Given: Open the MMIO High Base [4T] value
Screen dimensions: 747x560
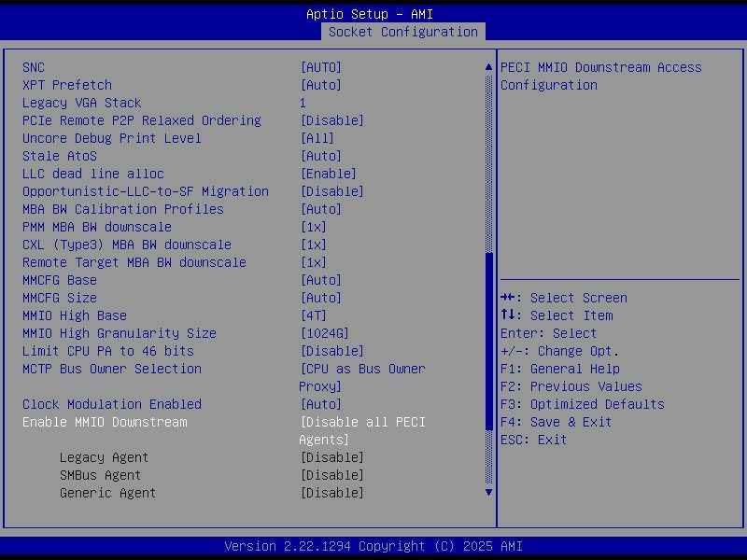Looking at the screenshot, I should click(x=314, y=315).
